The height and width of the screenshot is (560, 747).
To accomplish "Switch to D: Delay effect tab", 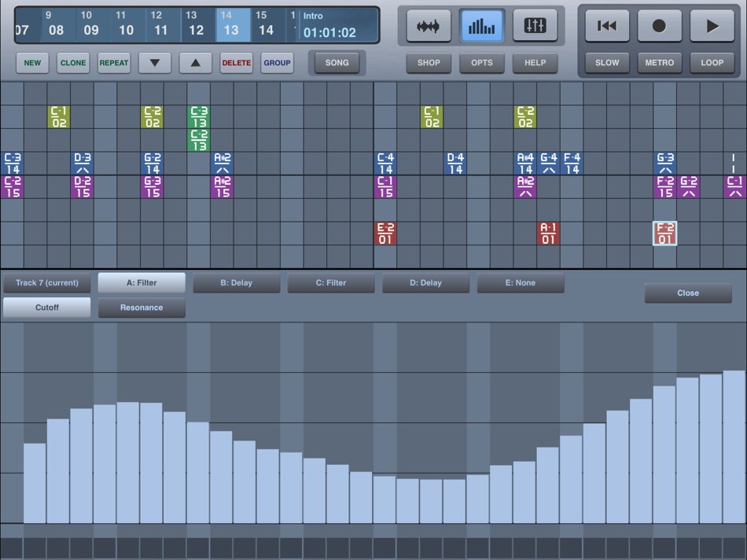I will coord(426,282).
